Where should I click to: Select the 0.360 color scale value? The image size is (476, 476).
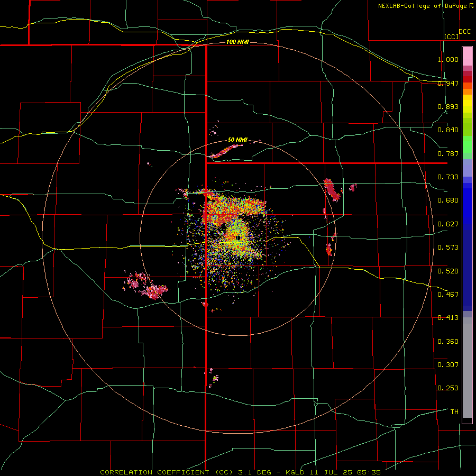click(448, 341)
